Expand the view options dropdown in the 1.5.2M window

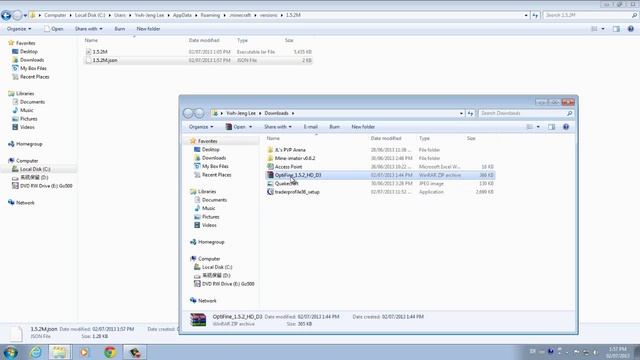click(x=603, y=29)
